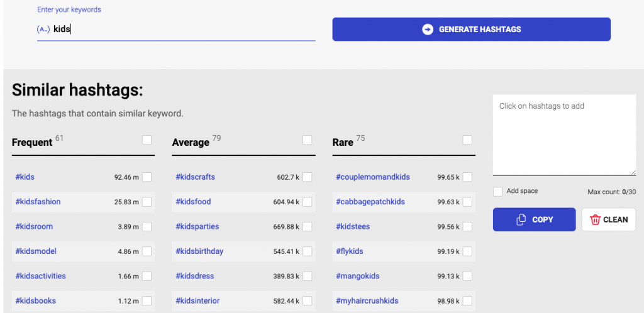Check the #kidsinterior checkbox

tap(307, 300)
